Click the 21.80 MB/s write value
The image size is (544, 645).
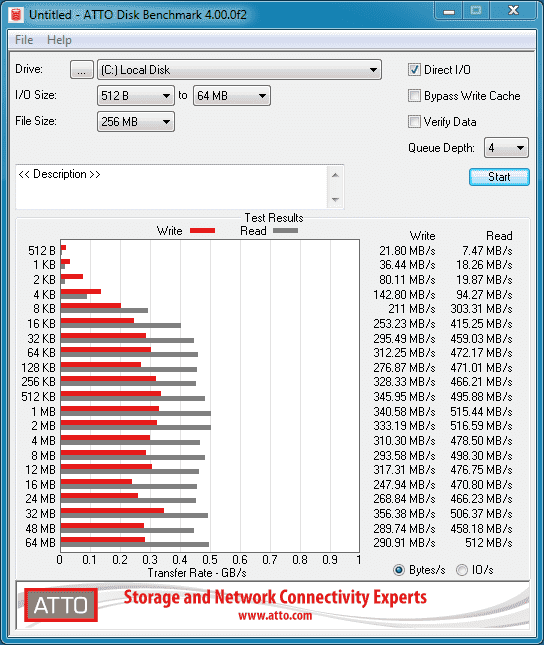tap(407, 251)
